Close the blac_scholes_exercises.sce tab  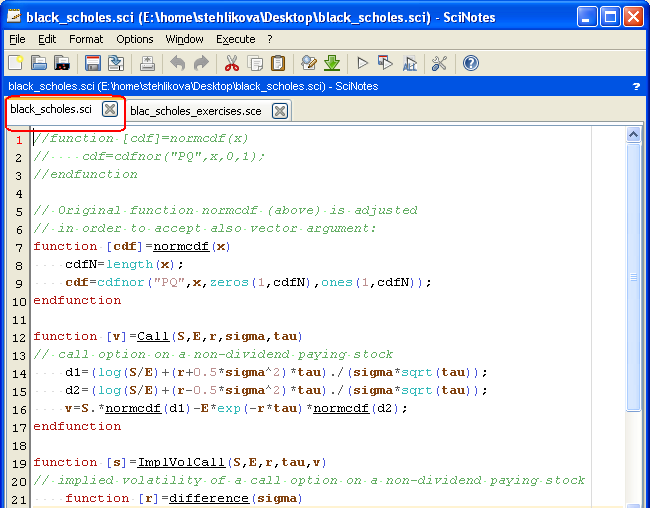point(280,111)
